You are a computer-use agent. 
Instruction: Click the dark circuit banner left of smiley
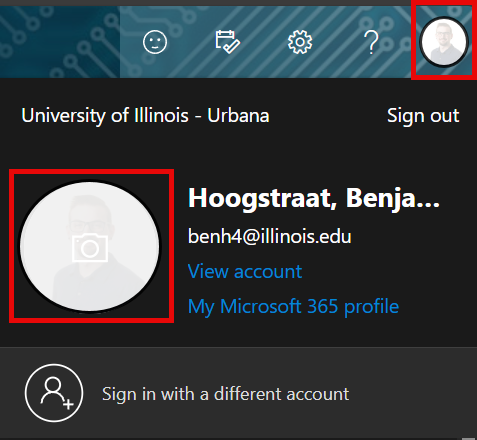click(60, 42)
